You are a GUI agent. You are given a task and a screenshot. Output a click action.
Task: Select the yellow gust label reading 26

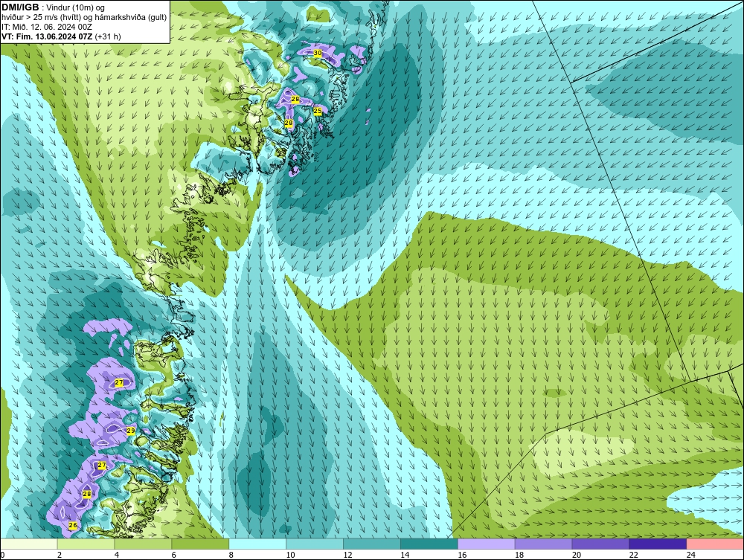click(x=73, y=525)
